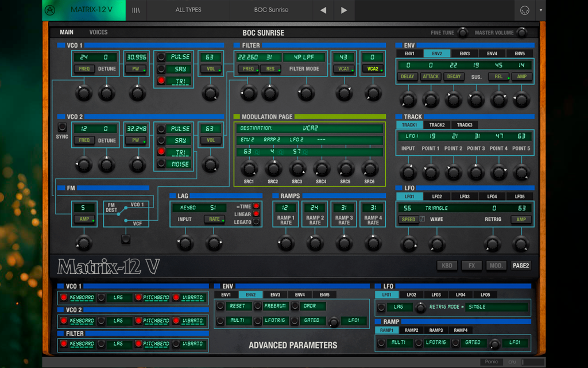Viewport: 588px width, 368px height.
Task: Open the preset library browser icon
Action: tap(136, 10)
